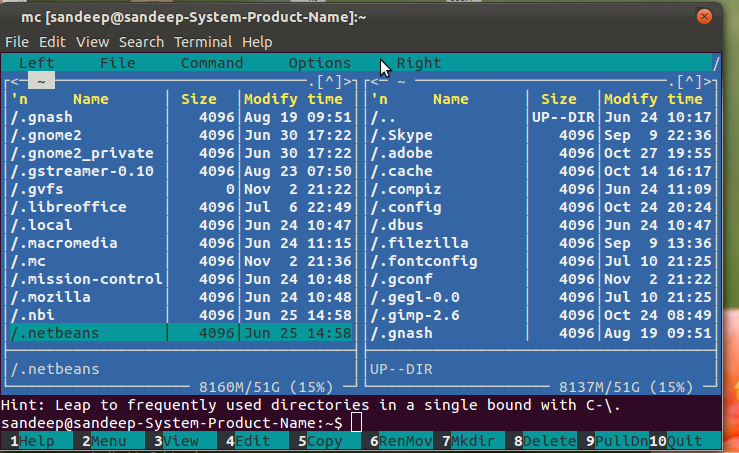Open right panel history list [^]
Viewport: 739px width, 453px height.
(x=690, y=82)
